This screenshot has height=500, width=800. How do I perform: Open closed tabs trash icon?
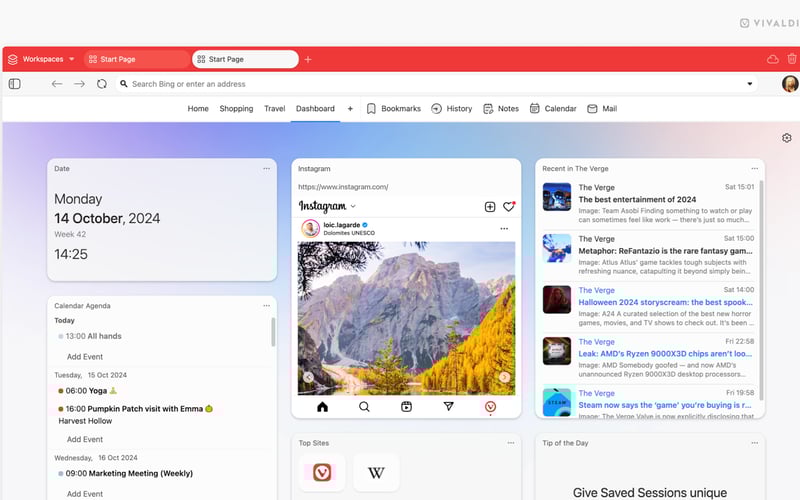pyautogui.click(x=792, y=59)
